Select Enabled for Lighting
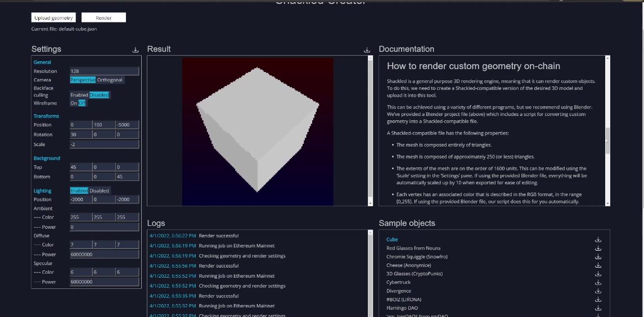The image size is (644, 317). [x=79, y=191]
